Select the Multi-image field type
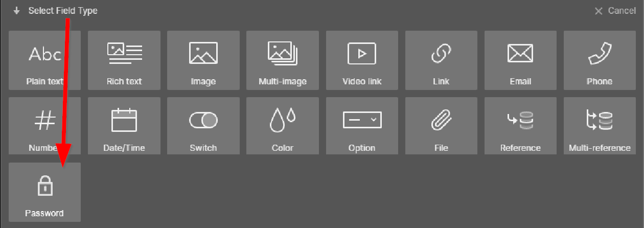Screen dimensions: 644x228 [x=283, y=60]
